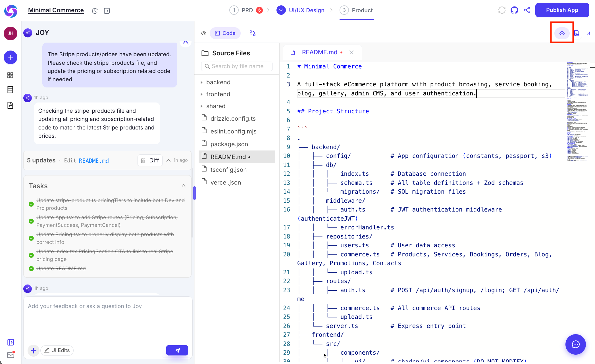
Task: Select the README.md editor tab
Action: point(319,52)
